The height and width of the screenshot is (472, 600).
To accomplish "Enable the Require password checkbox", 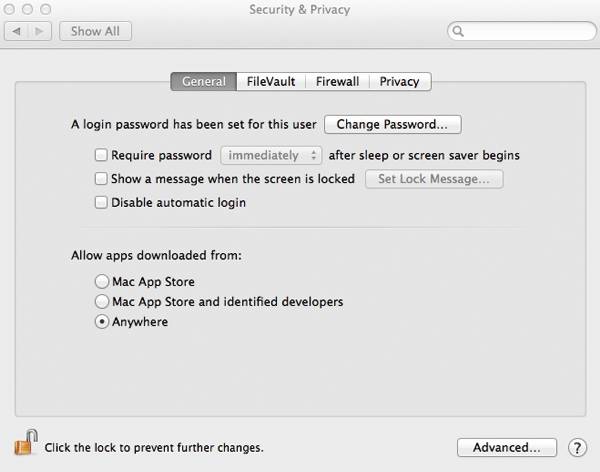I will click(x=101, y=155).
